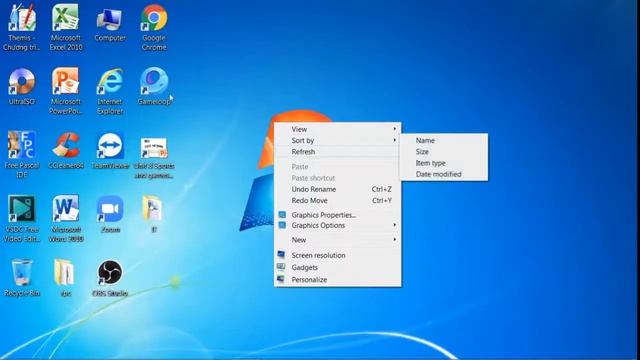
Task: Click Undo Rename in the context menu
Action: (338, 189)
